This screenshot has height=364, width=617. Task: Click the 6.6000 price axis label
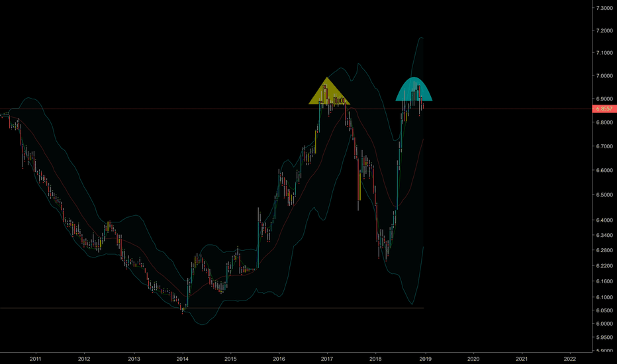(x=604, y=170)
